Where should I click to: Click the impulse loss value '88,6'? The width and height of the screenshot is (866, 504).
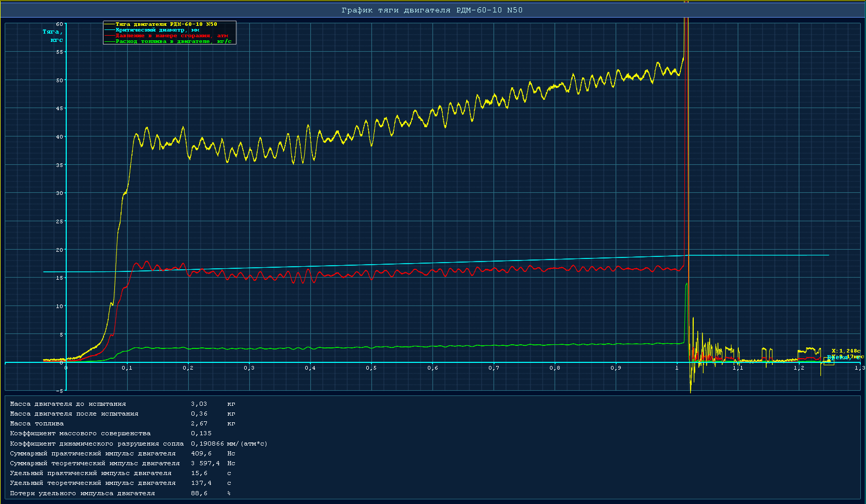point(199,494)
